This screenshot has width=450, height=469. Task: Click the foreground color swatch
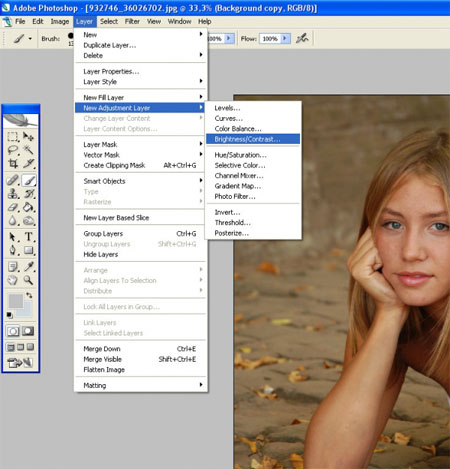coord(15,301)
